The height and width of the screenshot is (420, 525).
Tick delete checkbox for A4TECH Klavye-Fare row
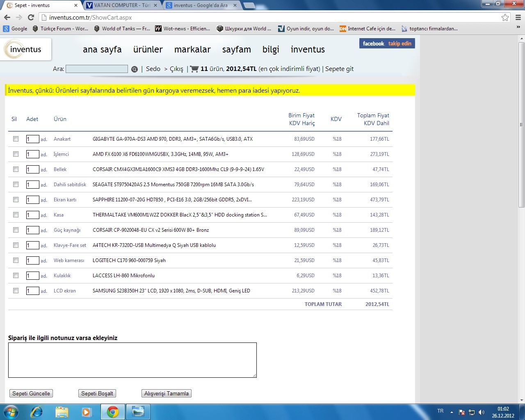click(x=16, y=245)
